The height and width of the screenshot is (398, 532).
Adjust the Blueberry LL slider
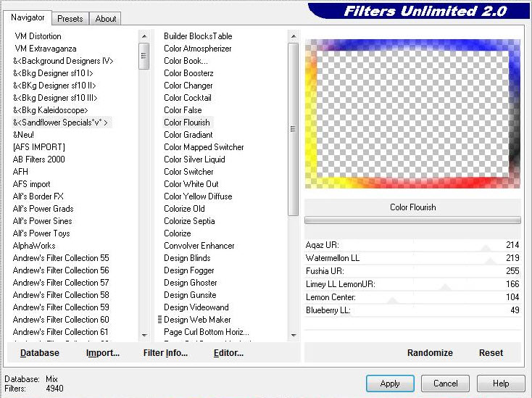point(412,310)
